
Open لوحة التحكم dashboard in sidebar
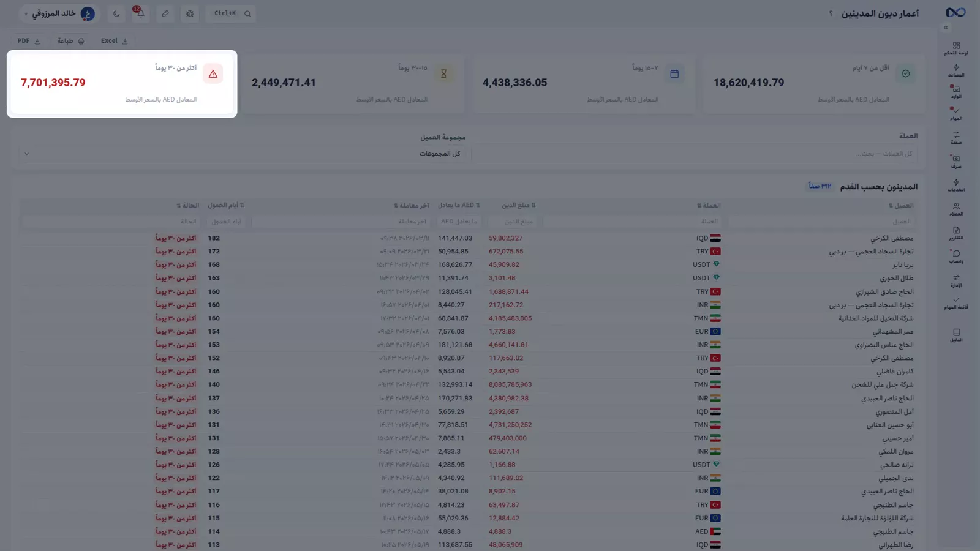tap(956, 49)
